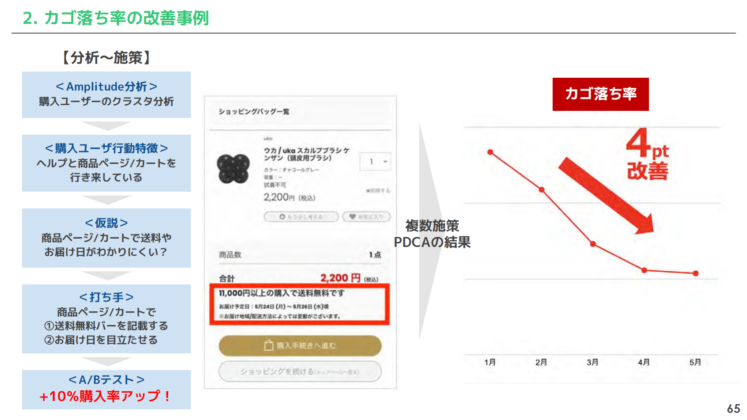The image size is (747, 420).
Task: Click the 5月 data point on chart
Action: (x=696, y=273)
